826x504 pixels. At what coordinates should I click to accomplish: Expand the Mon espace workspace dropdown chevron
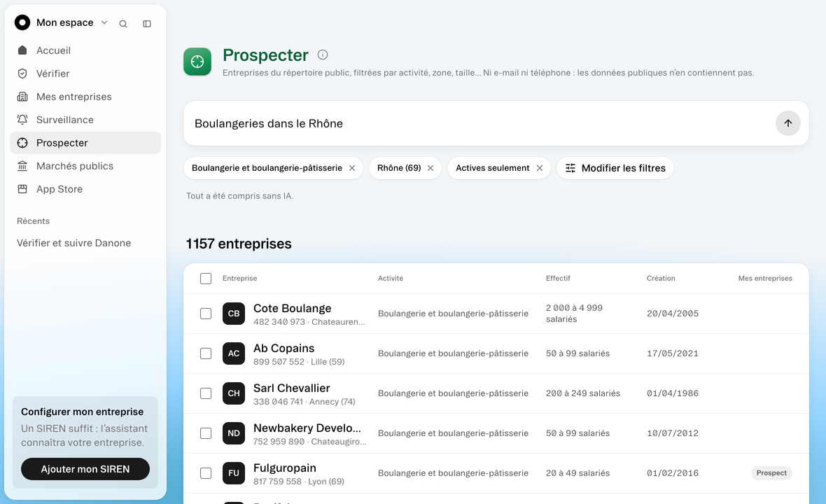(104, 22)
